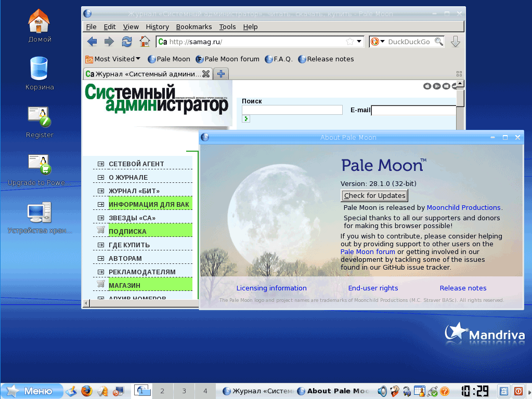This screenshot has width=532, height=399.
Task: Open the History menu
Action: click(x=157, y=27)
